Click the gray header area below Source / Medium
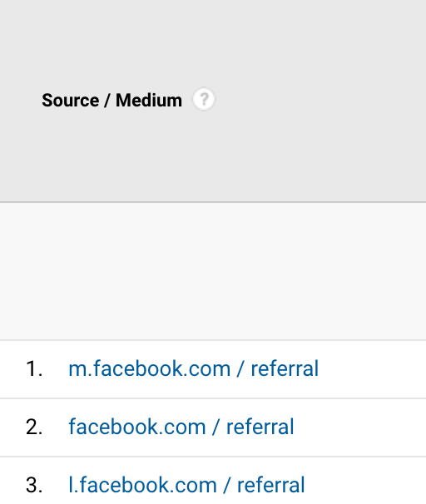The width and height of the screenshot is (426, 504). [213, 156]
